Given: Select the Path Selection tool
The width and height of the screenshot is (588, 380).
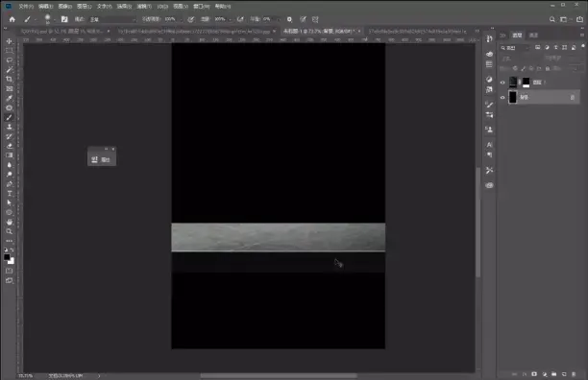Looking at the screenshot, I should click(x=10, y=202).
